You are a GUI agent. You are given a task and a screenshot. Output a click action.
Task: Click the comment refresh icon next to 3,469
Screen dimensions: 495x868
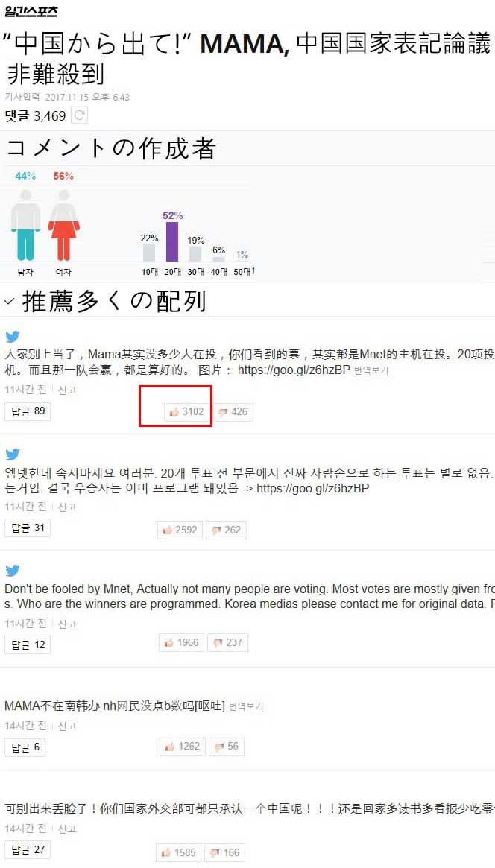(x=80, y=115)
